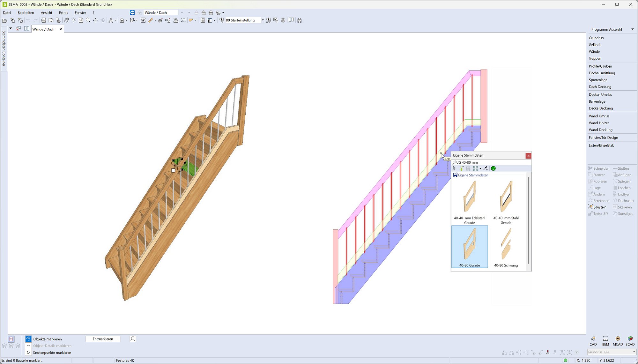
Task: Open the Extras menu
Action: tap(63, 13)
